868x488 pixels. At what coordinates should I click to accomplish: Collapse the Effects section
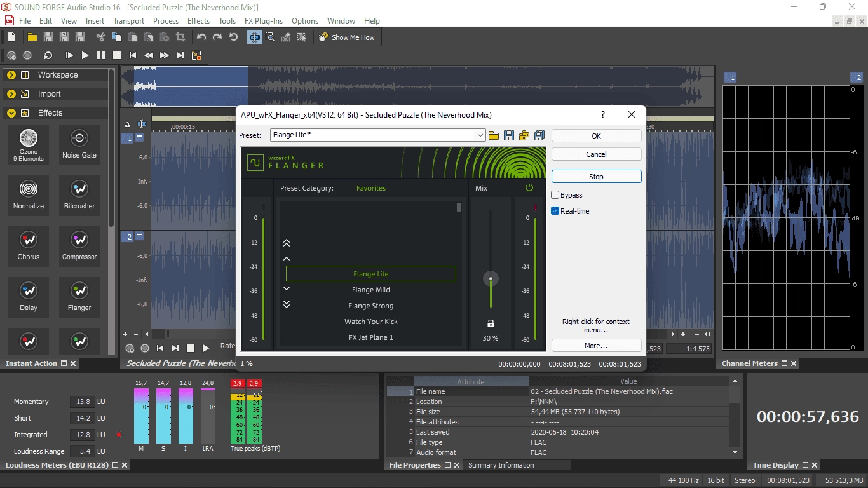tap(11, 113)
